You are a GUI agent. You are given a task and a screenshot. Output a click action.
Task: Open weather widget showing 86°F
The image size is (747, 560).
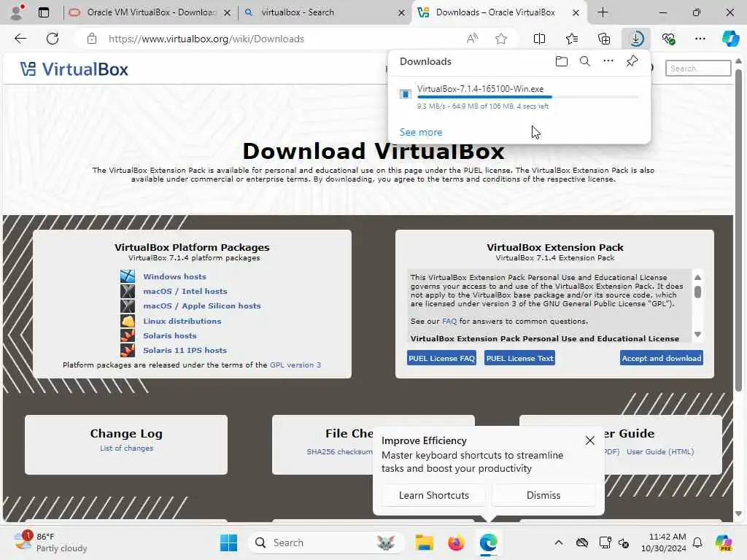(50, 542)
